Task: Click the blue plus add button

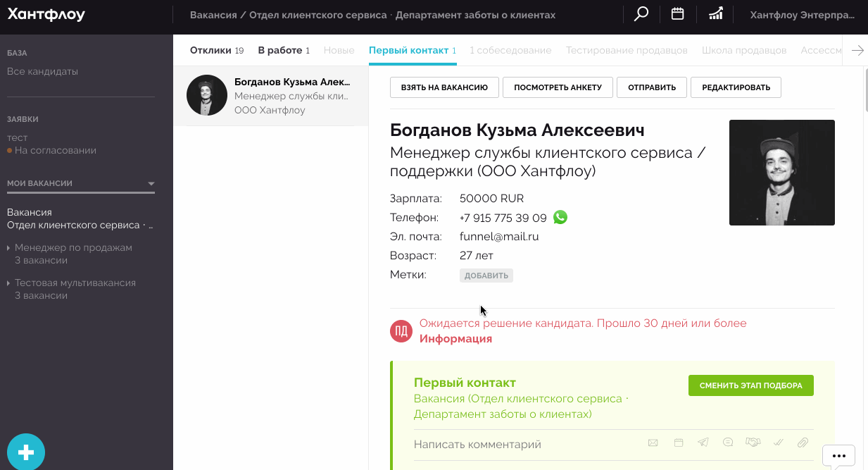Action: click(x=26, y=452)
